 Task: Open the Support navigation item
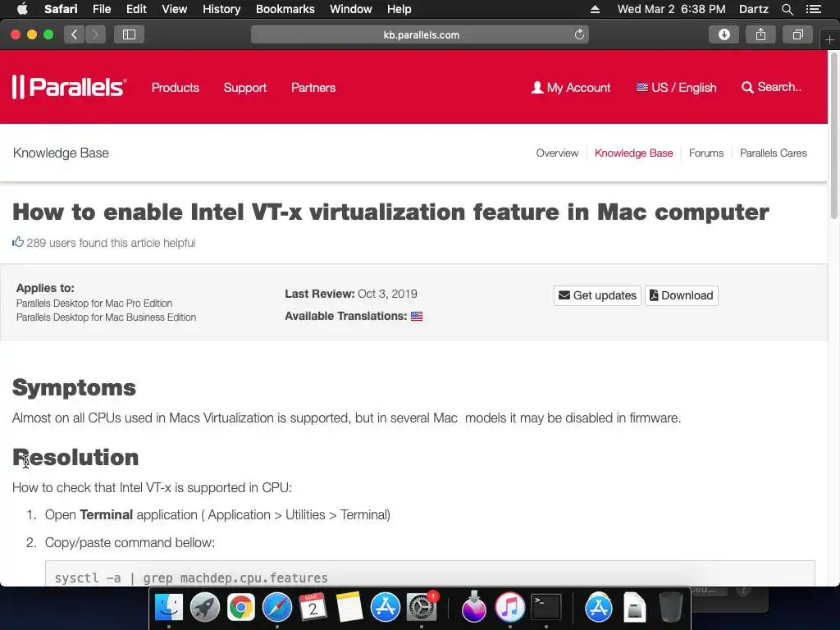[244, 87]
